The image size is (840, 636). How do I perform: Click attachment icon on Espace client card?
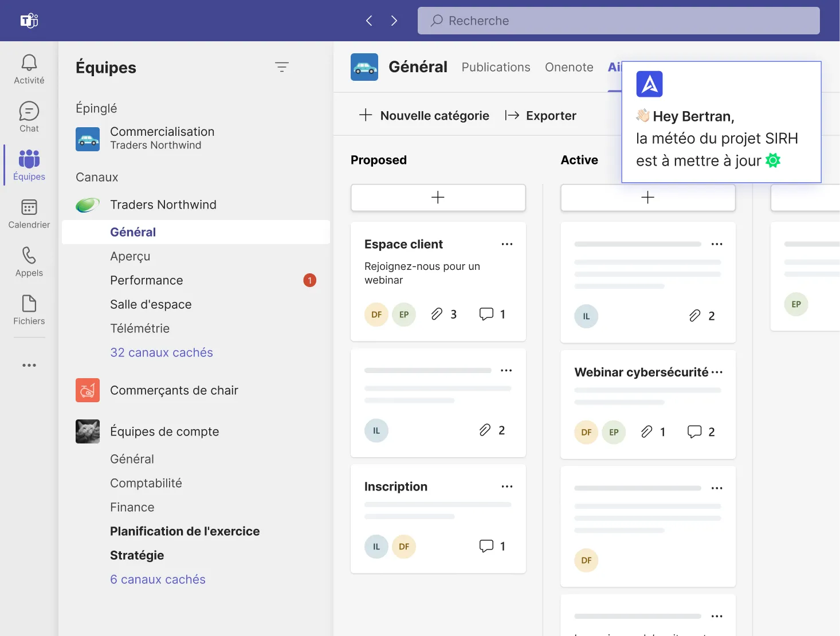coord(437,314)
